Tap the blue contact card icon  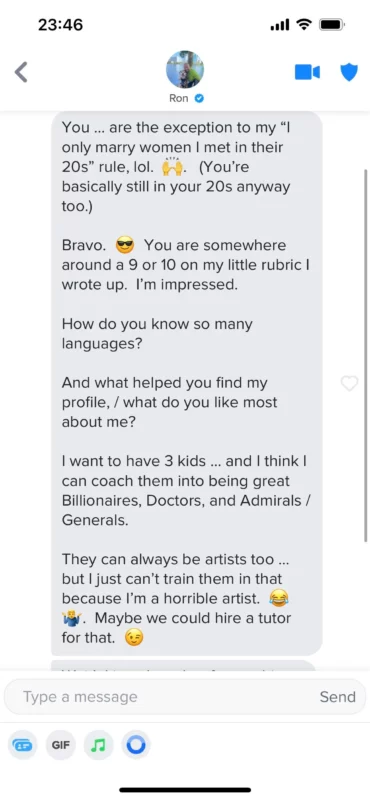(23, 745)
